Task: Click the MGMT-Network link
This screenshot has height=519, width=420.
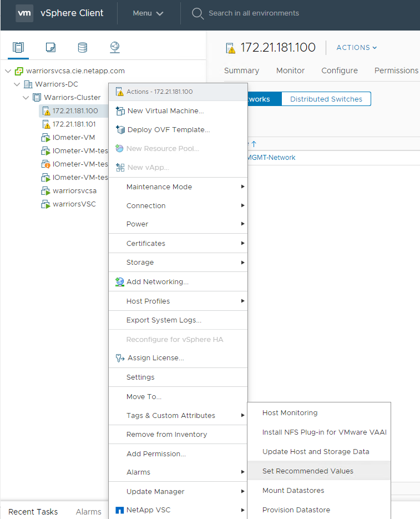Action: coord(271,158)
